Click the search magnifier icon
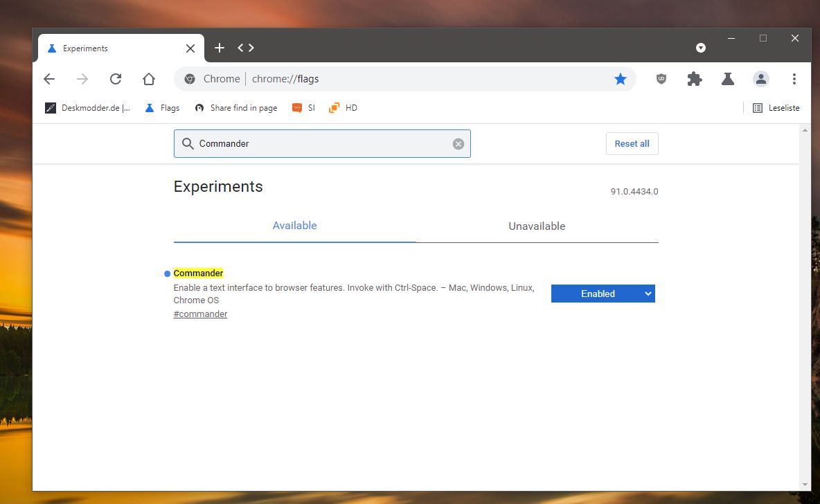The height and width of the screenshot is (504, 820). pyautogui.click(x=187, y=144)
